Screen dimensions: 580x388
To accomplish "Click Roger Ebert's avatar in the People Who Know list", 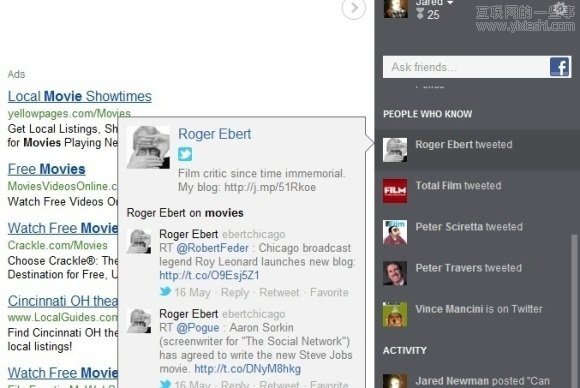I will pyautogui.click(x=395, y=150).
